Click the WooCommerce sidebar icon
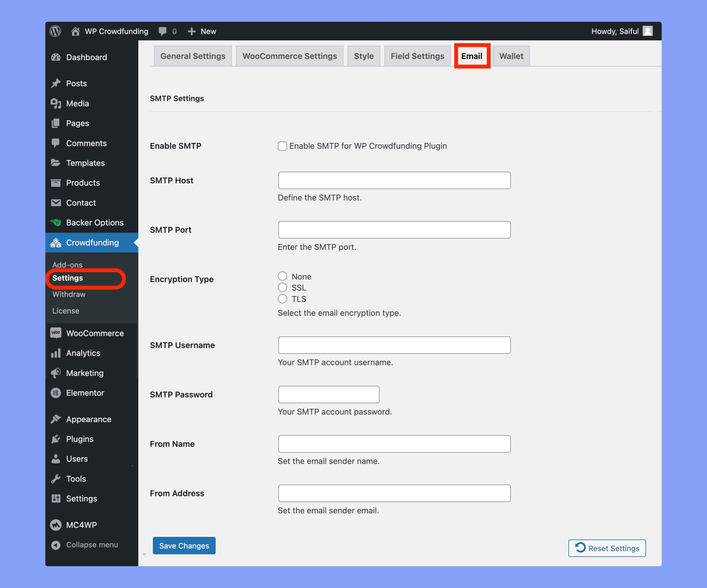Image resolution: width=707 pixels, height=588 pixels. tap(57, 333)
